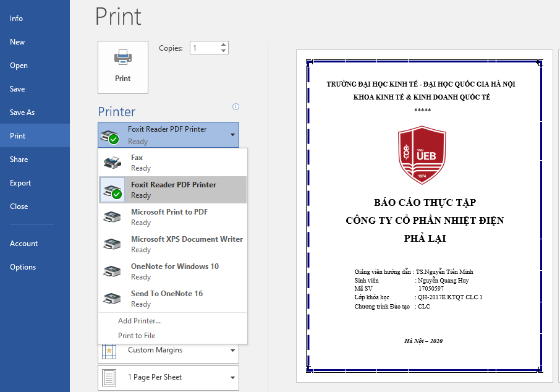
Task: Go to Info in the sidebar
Action: click(x=35, y=18)
